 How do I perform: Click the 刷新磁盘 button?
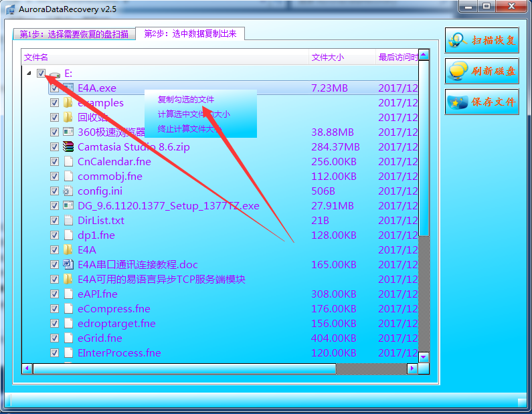(x=482, y=71)
